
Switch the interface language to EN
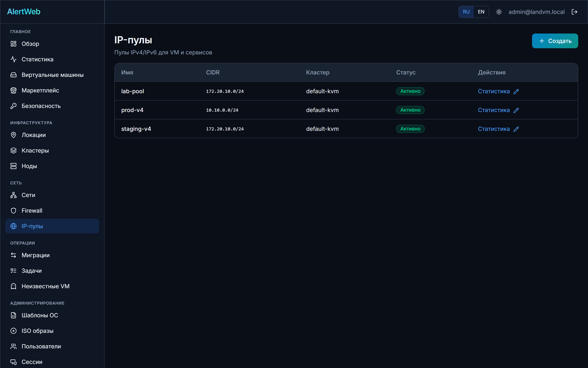tap(481, 12)
